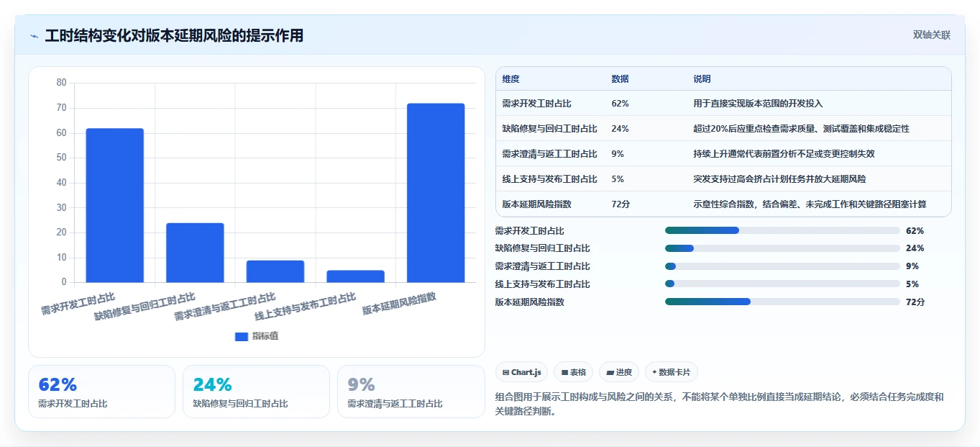Click the 需求澄清与返工工时占比 bar in the chart
Screen dimensions: 980x447
(x=275, y=271)
